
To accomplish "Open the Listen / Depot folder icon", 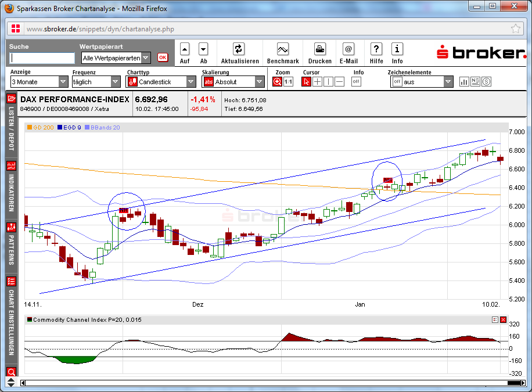I will 11,99.
